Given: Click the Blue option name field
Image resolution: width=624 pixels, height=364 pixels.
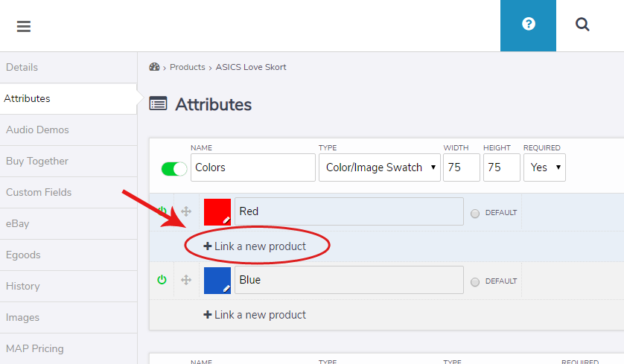Looking at the screenshot, I should click(349, 280).
